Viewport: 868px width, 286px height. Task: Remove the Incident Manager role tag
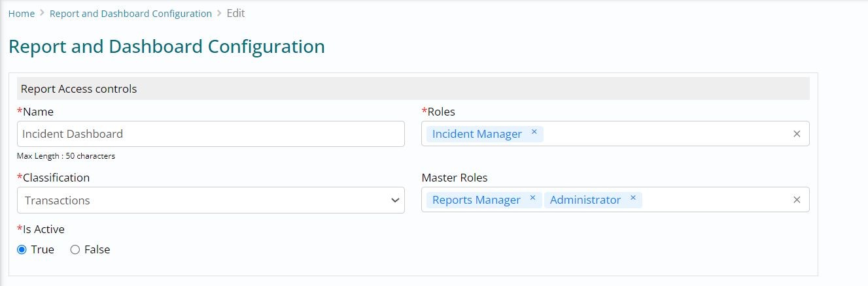534,132
